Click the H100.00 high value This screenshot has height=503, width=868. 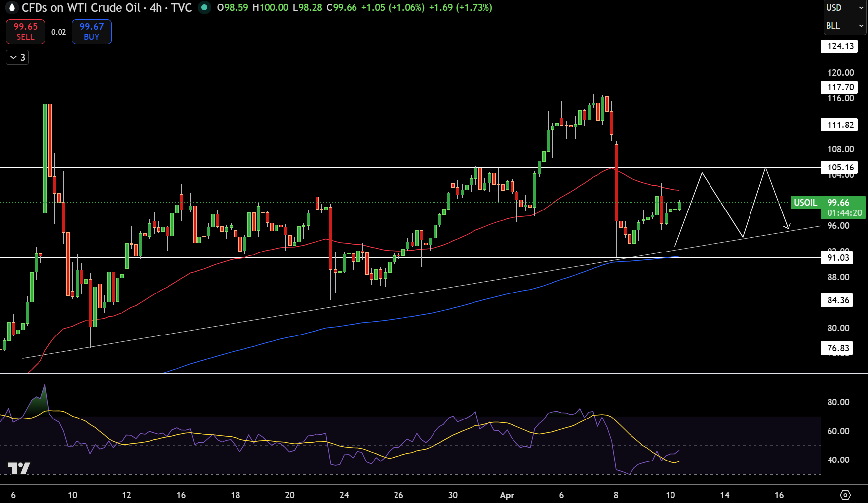coord(271,8)
